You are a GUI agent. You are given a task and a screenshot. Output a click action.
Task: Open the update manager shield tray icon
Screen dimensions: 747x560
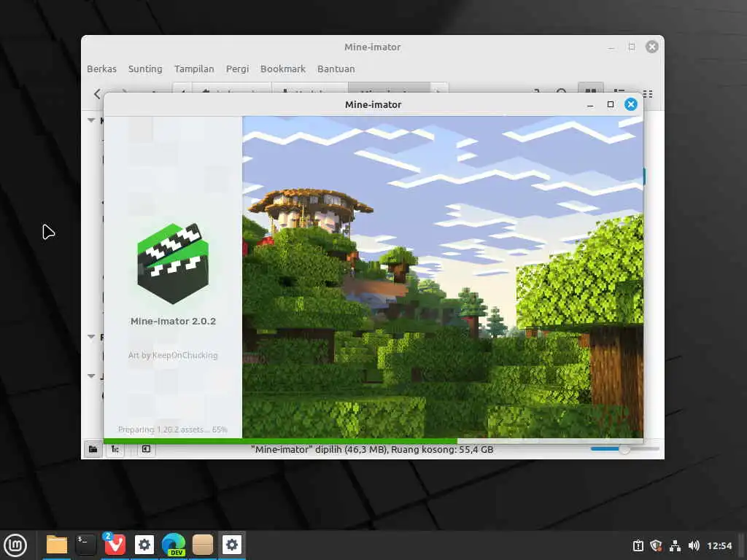[x=657, y=545]
